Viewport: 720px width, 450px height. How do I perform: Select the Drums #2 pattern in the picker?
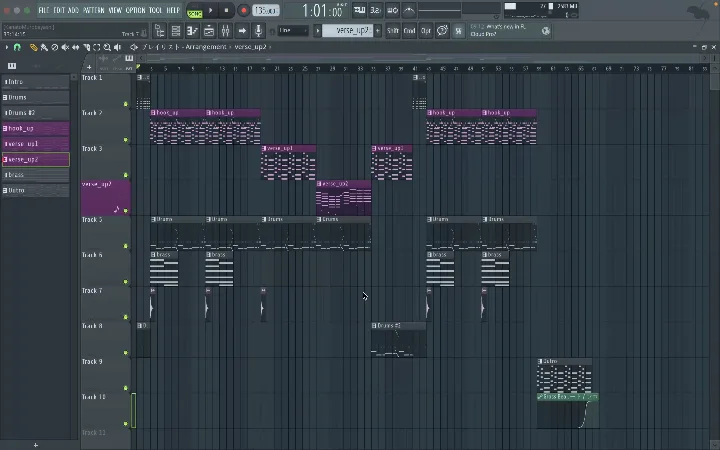point(35,113)
